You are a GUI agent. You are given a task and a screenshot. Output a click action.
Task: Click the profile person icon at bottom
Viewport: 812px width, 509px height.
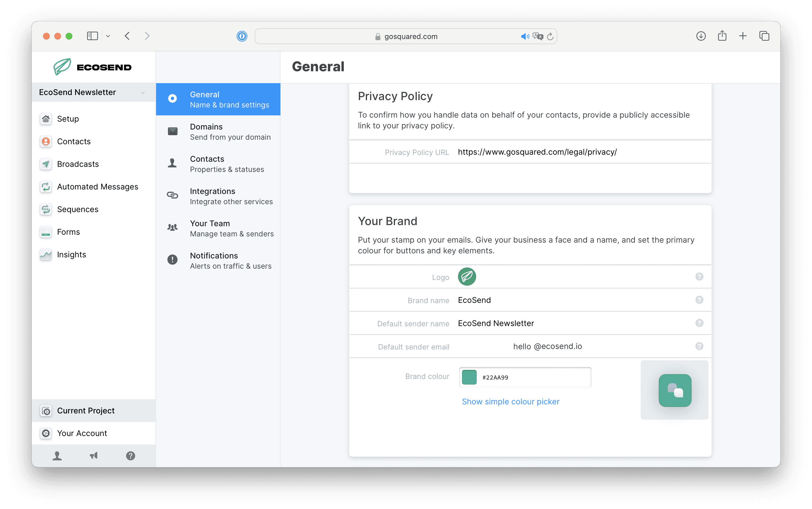click(x=57, y=456)
